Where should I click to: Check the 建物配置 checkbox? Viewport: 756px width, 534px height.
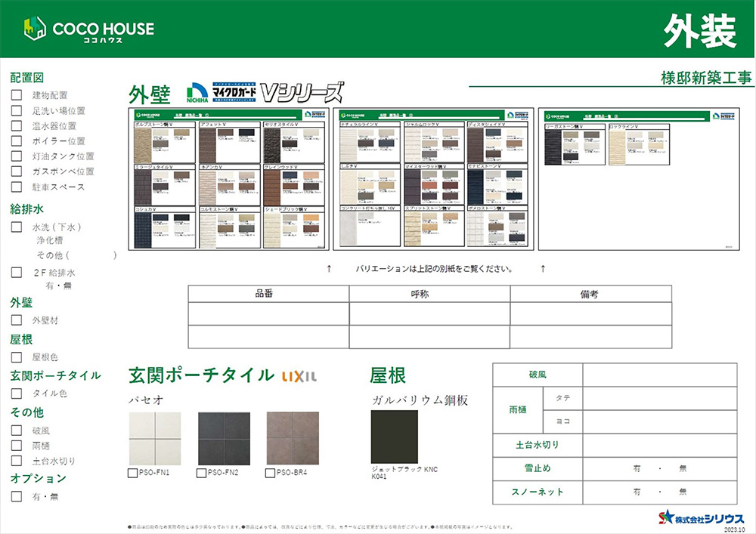point(17,95)
